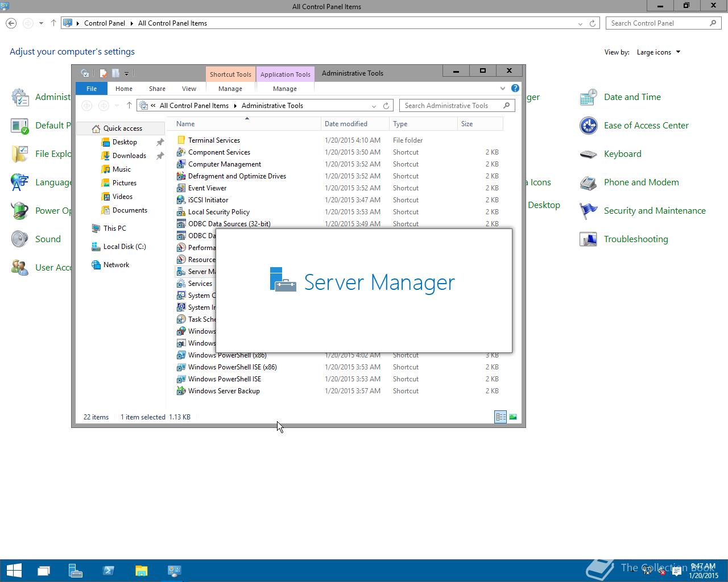Switch to the Share ribbon tab
Image resolution: width=728 pixels, height=582 pixels.
[x=157, y=89]
